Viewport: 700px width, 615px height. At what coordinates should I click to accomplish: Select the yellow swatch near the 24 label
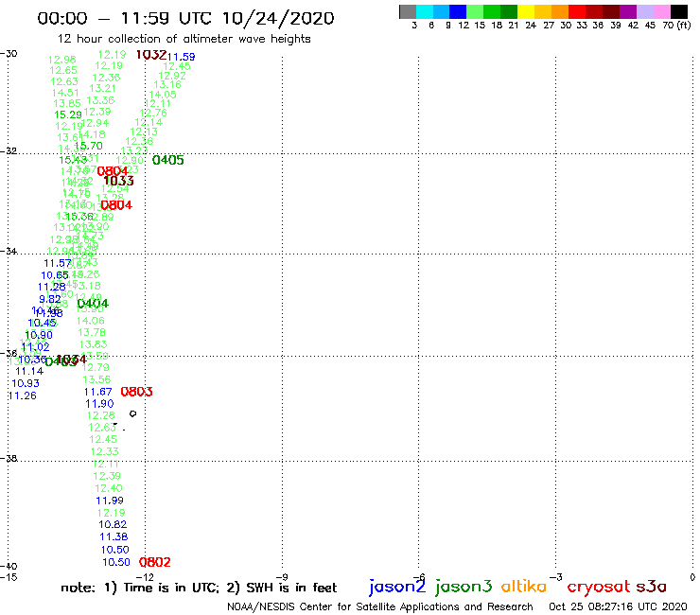[525, 11]
